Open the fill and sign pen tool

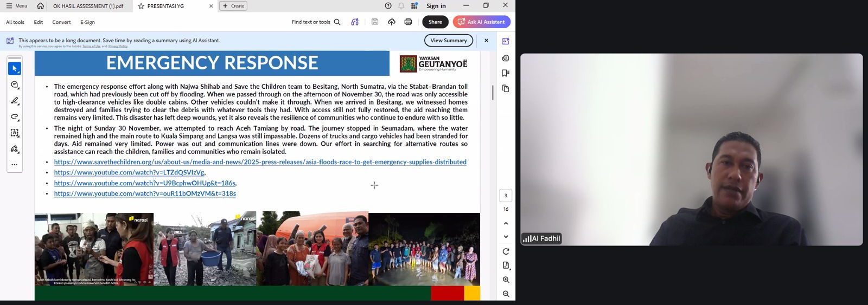pyautogui.click(x=15, y=149)
